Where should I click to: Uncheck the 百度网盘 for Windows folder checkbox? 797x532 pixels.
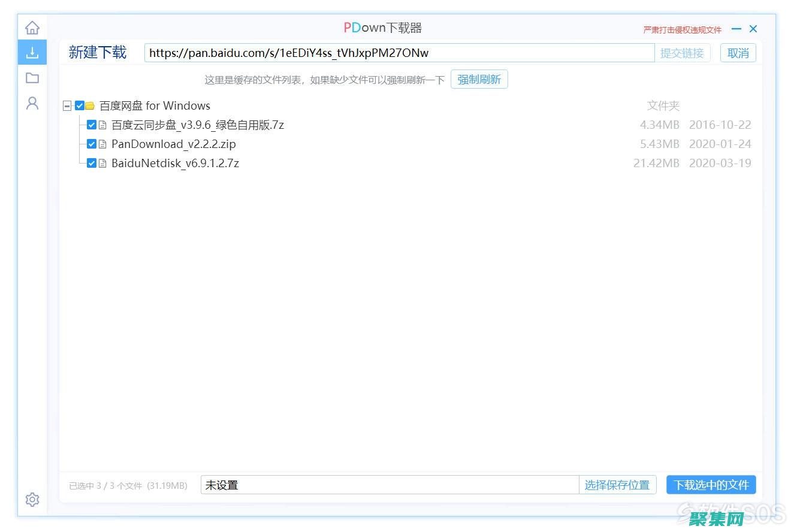(x=79, y=105)
